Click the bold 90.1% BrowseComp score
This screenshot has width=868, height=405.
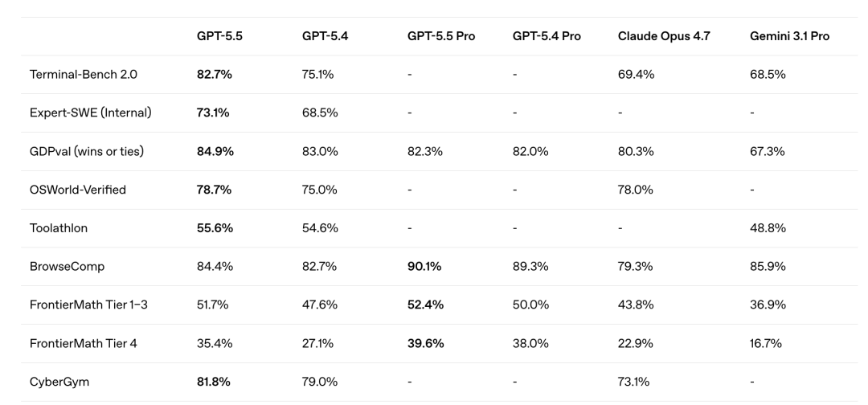tap(423, 267)
